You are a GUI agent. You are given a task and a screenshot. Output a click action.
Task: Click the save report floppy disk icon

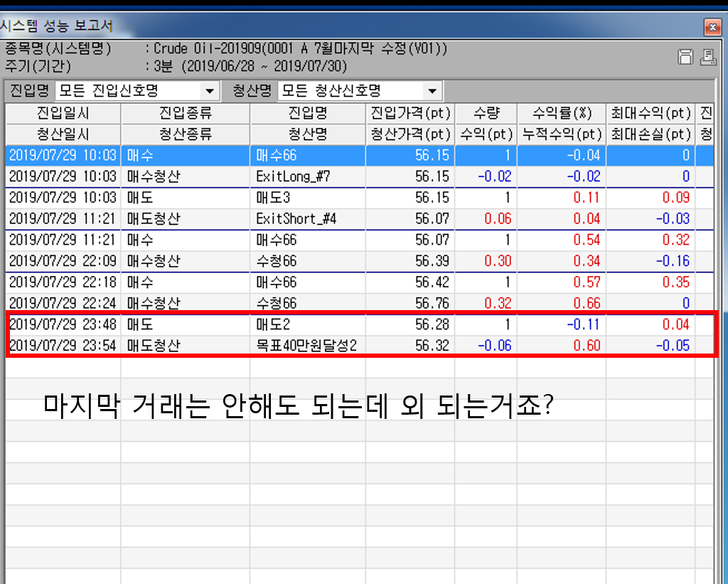click(x=685, y=58)
